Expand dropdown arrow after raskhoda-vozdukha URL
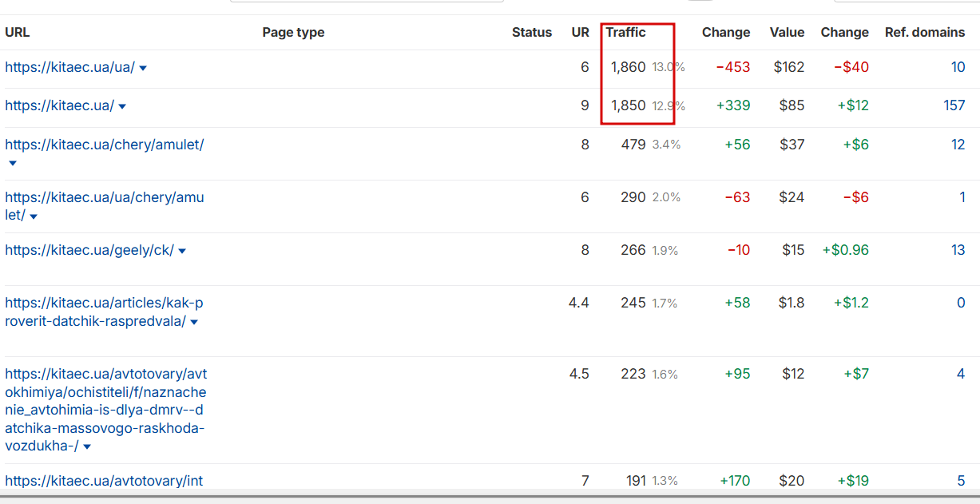 (x=87, y=447)
